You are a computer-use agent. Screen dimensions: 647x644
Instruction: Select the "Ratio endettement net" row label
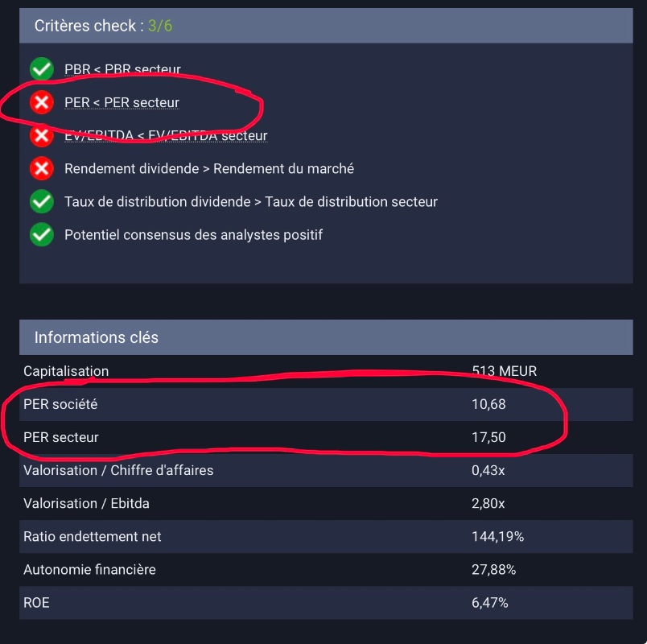click(93, 536)
